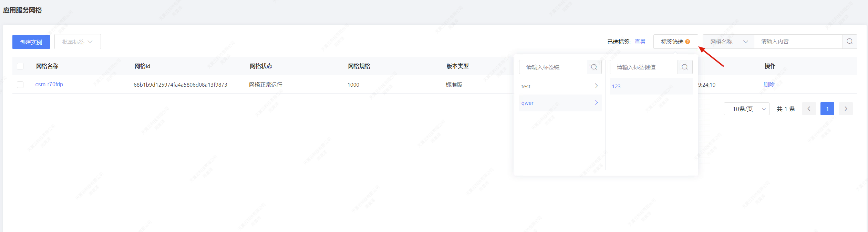This screenshot has width=868, height=232.
Task: Click the 网格id column header
Action: (x=142, y=66)
